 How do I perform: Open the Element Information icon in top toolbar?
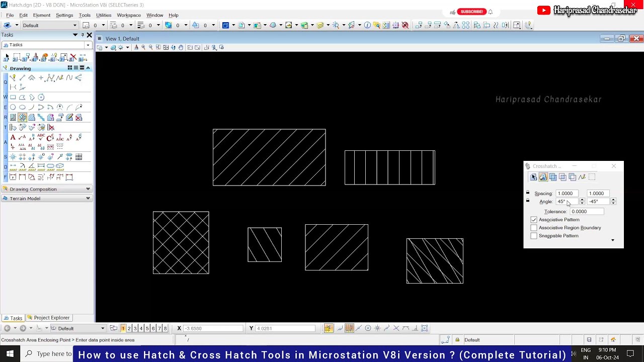367,25
